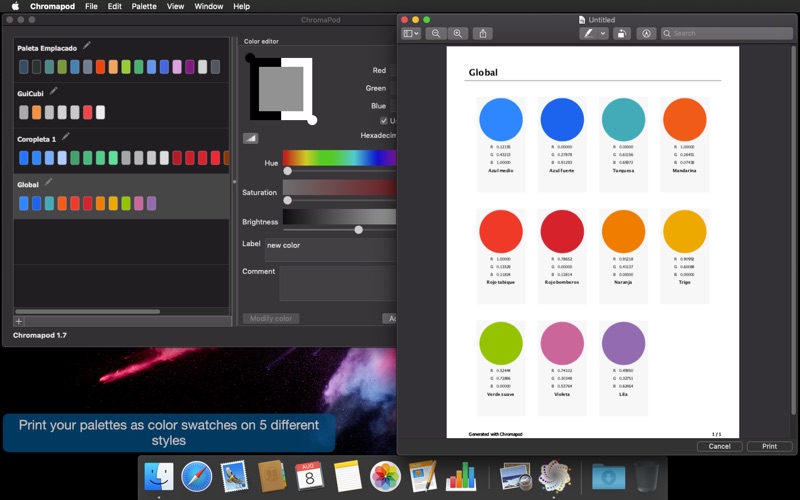
Task: Click the Hue slider handle
Action: coord(288,171)
